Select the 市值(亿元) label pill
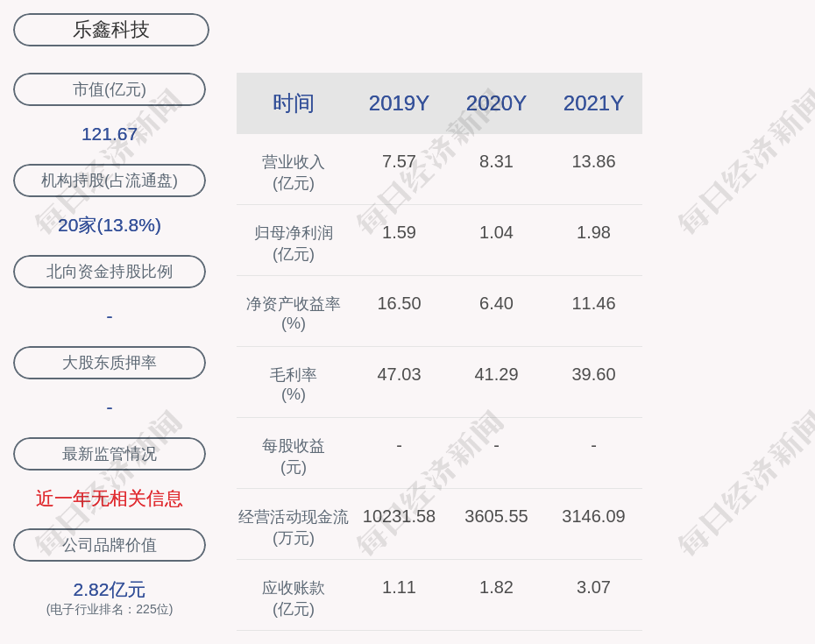Viewport: 815px width, 644px height. (110, 89)
